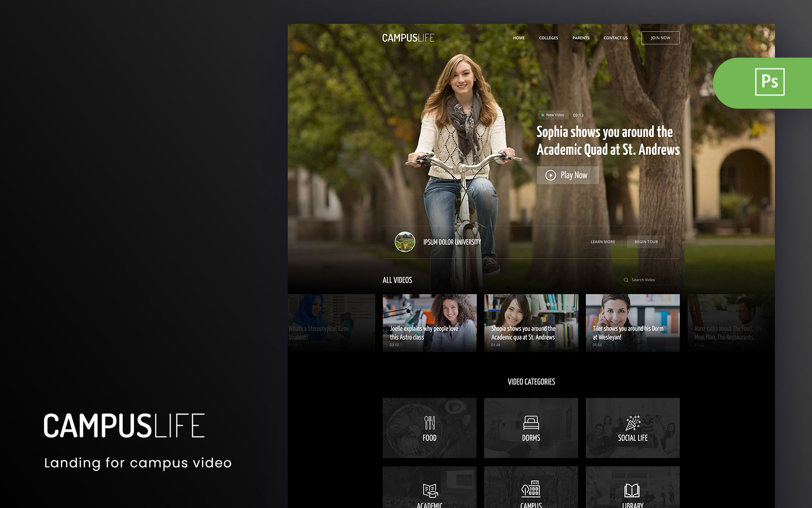The width and height of the screenshot is (812, 508).
Task: Click the search magnifier icon
Action: pos(626,280)
